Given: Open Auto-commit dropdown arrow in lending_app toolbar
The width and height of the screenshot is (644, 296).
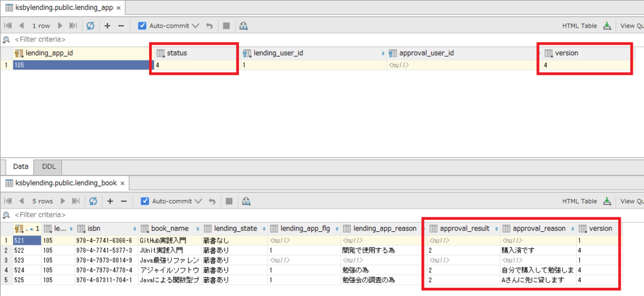Looking at the screenshot, I should (x=196, y=26).
